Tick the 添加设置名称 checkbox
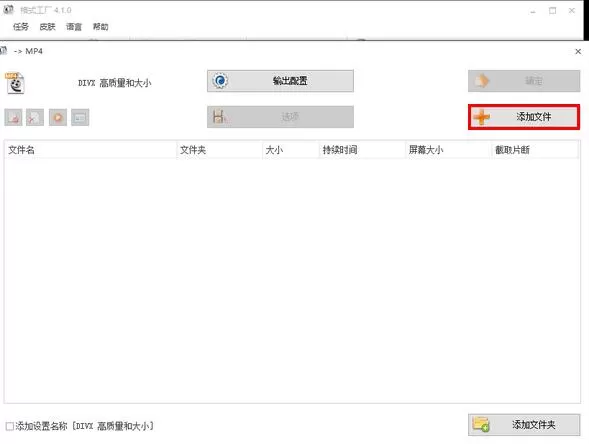 [x=10, y=426]
